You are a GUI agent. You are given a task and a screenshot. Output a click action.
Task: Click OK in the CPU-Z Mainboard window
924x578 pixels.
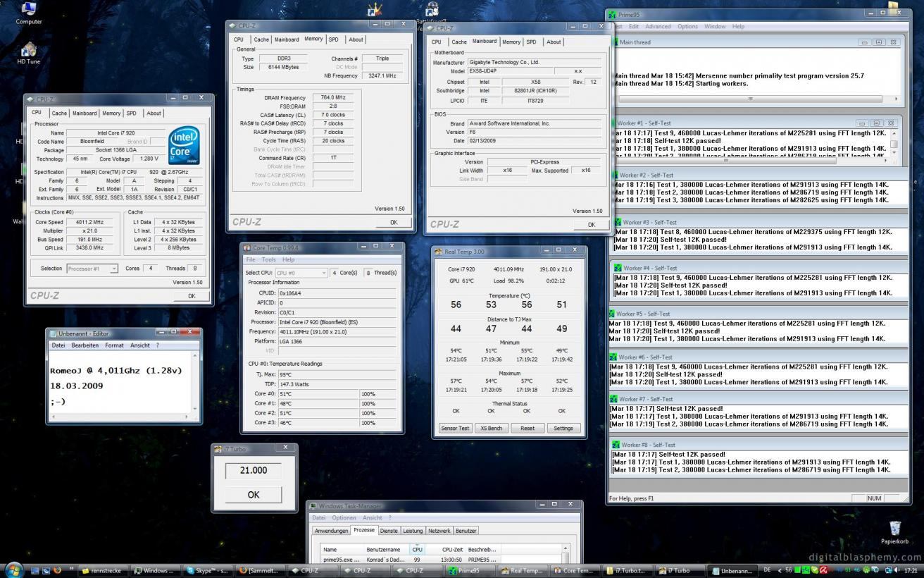click(x=591, y=225)
